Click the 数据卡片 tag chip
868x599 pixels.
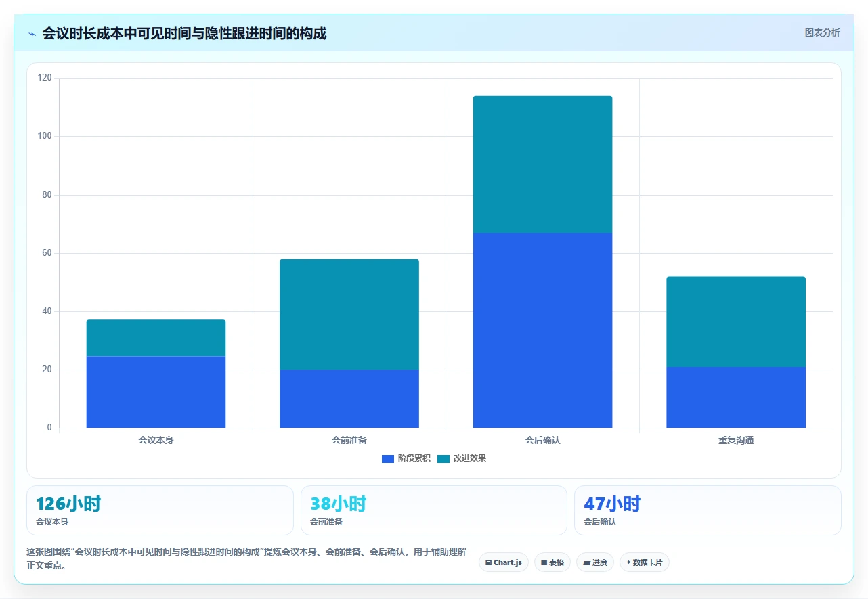tap(645, 562)
